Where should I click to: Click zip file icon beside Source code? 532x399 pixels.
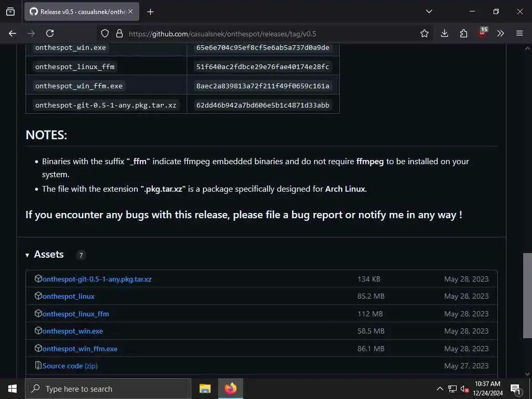coord(38,365)
